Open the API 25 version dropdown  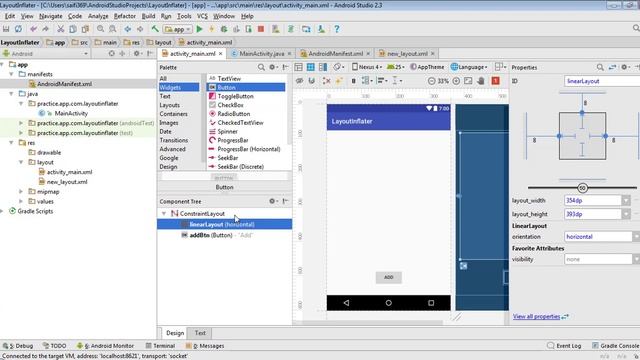coord(396,67)
